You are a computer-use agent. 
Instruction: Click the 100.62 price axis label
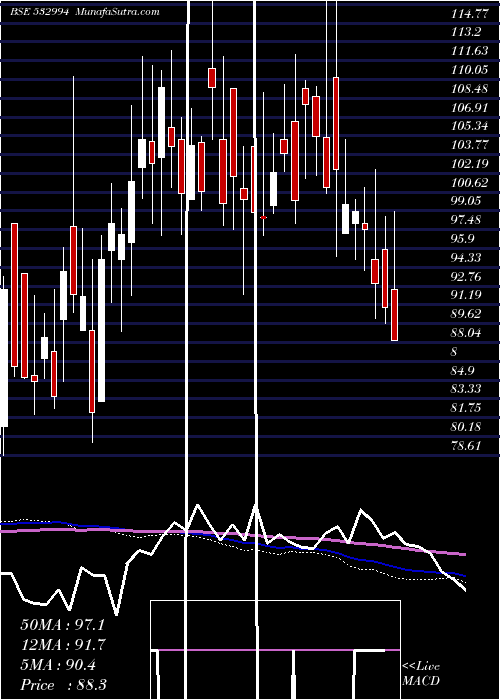point(469,183)
